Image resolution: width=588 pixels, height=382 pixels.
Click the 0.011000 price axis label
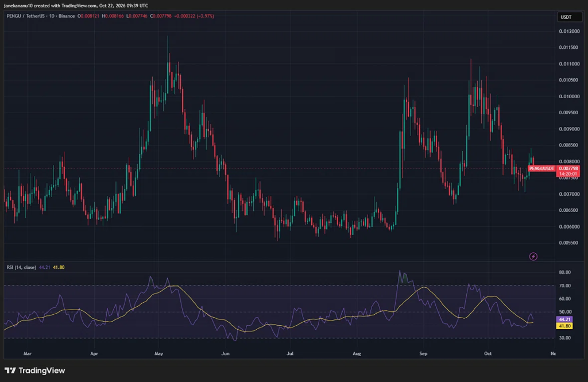[569, 64]
